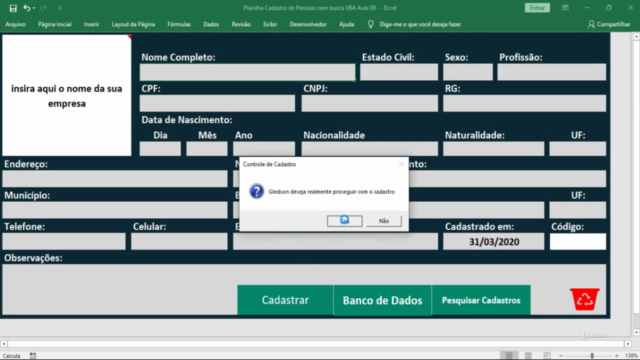Click the company name logo placeholder
This screenshot has height=360, width=640.
[67, 96]
